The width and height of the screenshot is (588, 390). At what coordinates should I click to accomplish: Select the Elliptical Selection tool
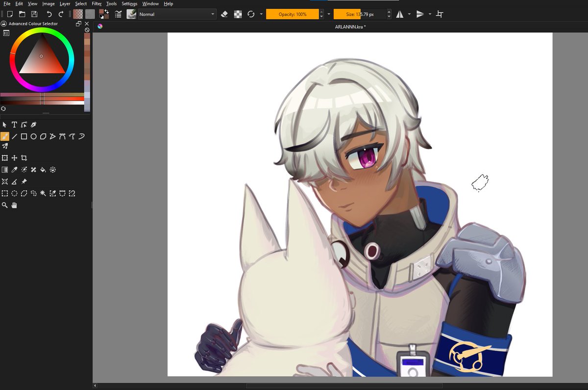pos(14,193)
